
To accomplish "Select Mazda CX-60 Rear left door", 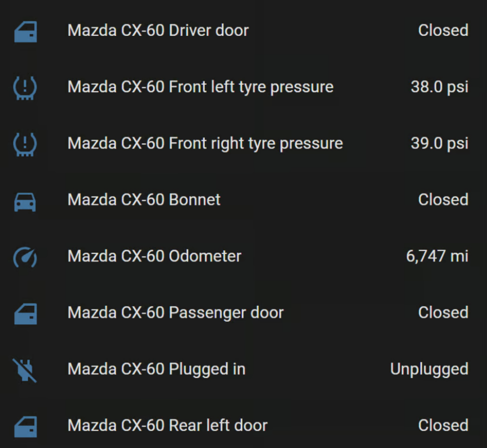I will [x=167, y=425].
